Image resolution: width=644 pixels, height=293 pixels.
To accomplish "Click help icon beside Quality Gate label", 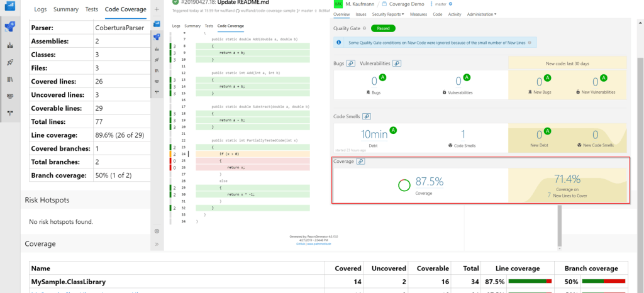I will (x=365, y=28).
